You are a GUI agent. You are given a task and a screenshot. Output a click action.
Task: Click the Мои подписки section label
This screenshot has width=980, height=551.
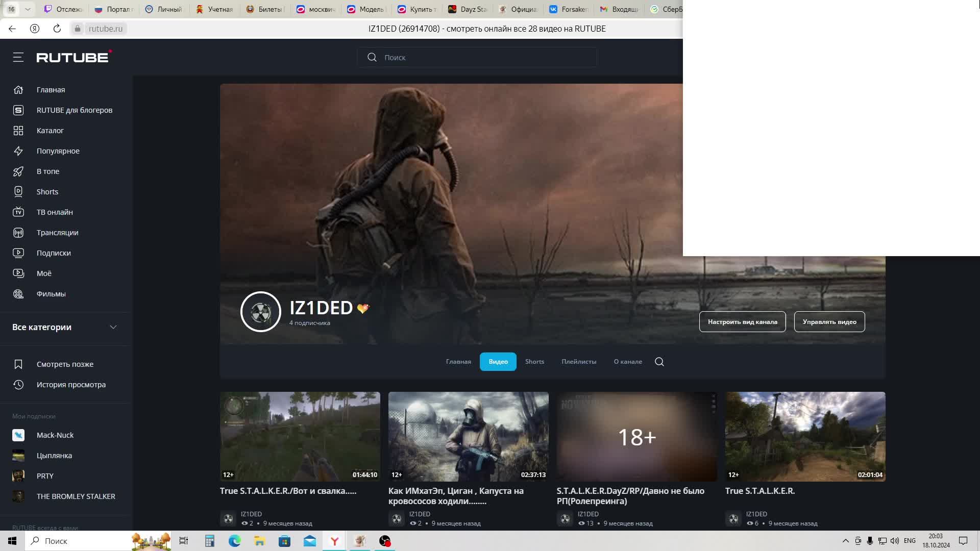34,416
